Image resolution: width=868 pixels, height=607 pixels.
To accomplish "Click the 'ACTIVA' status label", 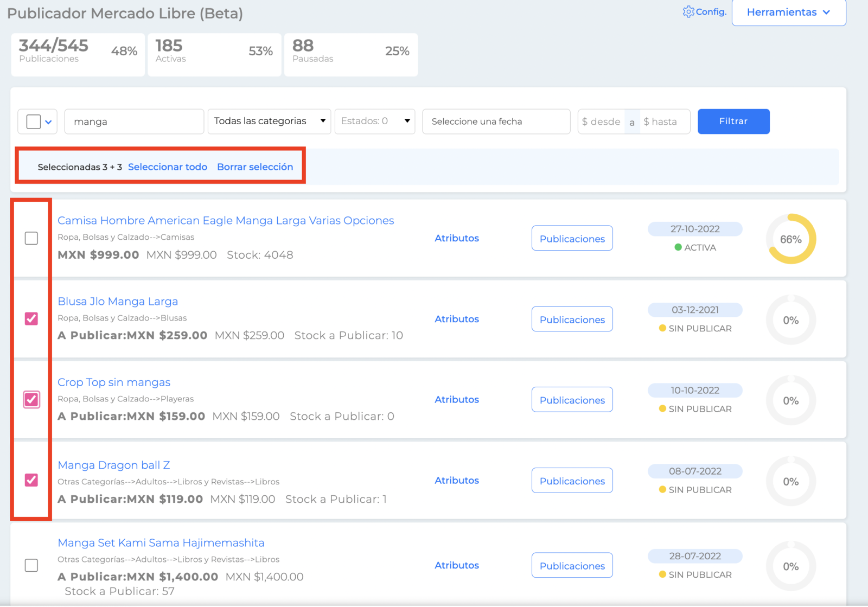I will click(695, 247).
